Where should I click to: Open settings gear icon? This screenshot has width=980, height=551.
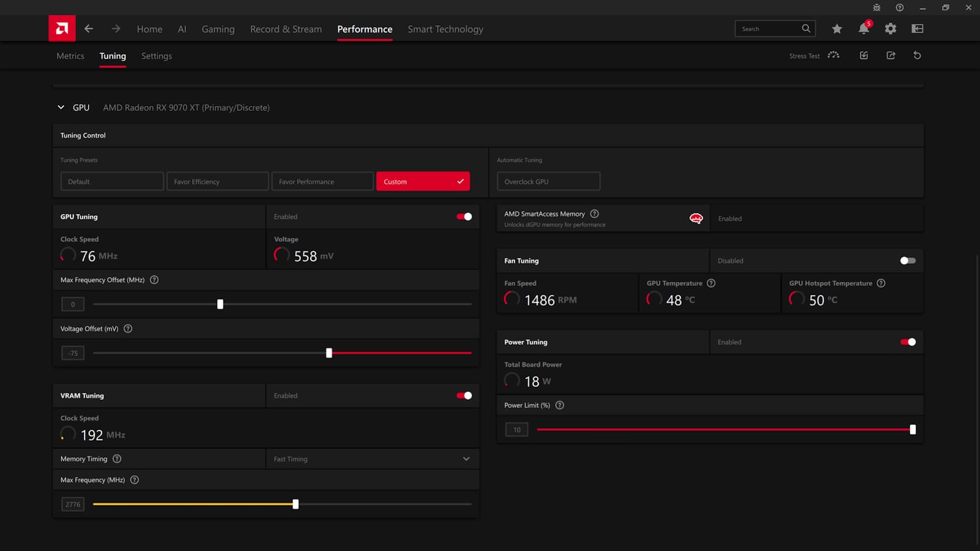tap(891, 29)
